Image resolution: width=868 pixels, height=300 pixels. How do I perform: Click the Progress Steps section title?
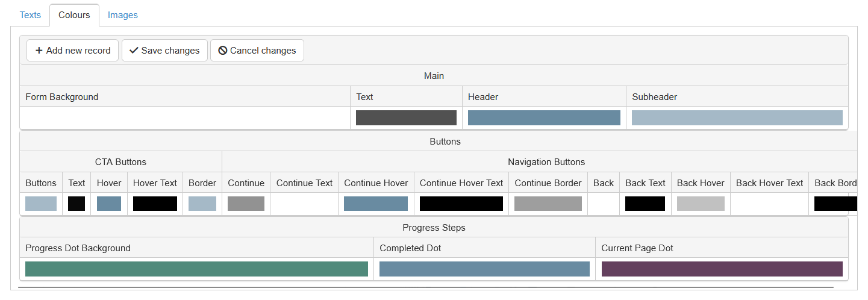(x=434, y=228)
